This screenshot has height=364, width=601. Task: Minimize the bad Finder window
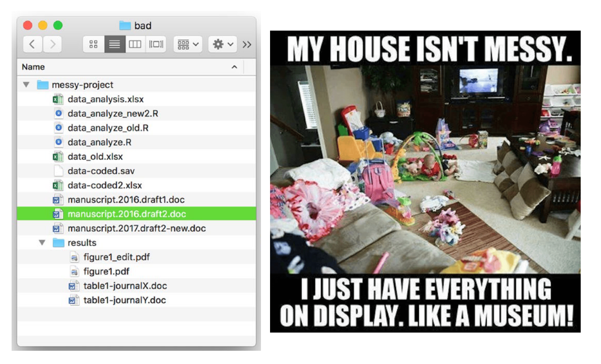coord(43,26)
